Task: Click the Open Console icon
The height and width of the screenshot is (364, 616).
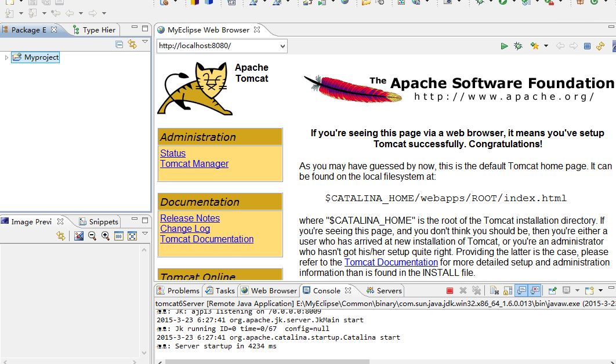Action: click(x=589, y=290)
